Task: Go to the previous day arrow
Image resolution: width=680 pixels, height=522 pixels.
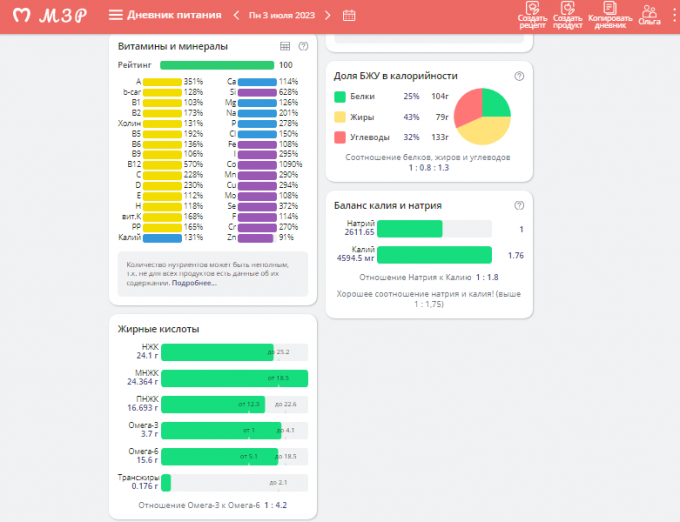Action: tap(236, 15)
